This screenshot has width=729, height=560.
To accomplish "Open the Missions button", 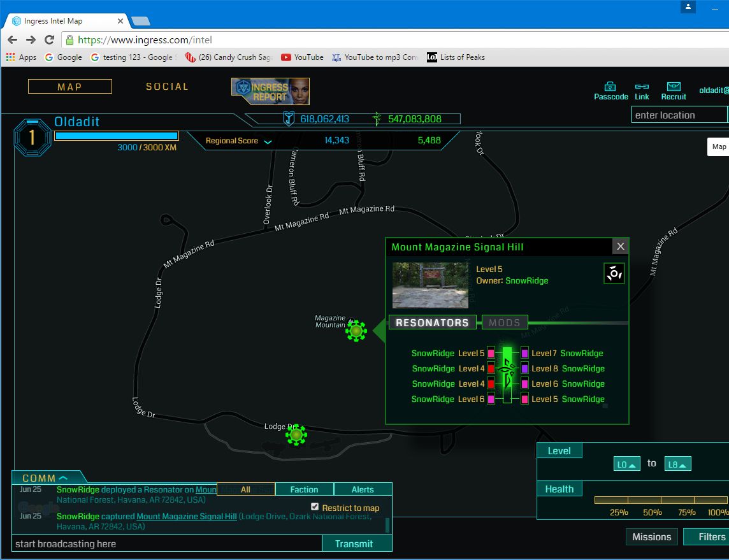I will pyautogui.click(x=651, y=537).
